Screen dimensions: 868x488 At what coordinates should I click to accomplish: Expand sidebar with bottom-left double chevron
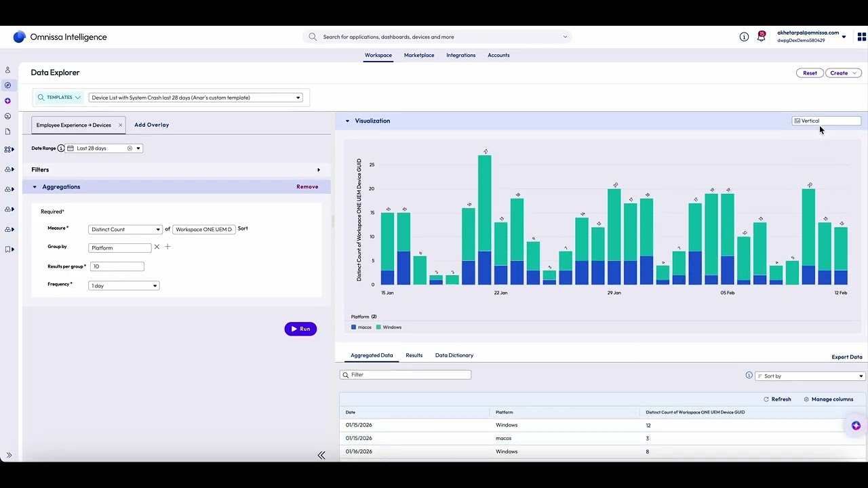[x=9, y=455]
